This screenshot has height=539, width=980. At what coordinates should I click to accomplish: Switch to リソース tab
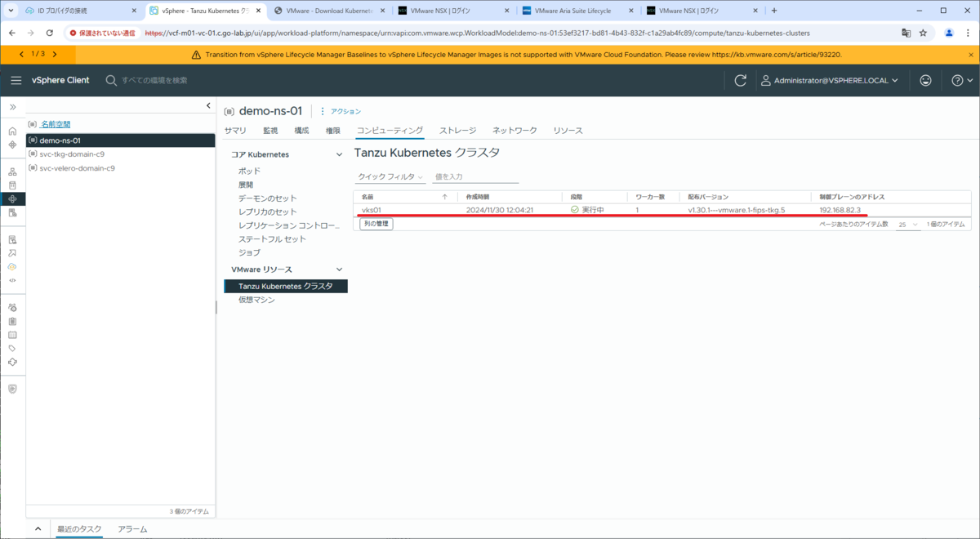coord(568,131)
